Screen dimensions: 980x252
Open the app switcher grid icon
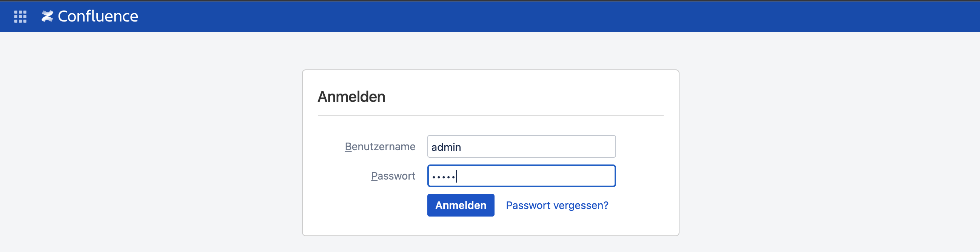point(20,16)
